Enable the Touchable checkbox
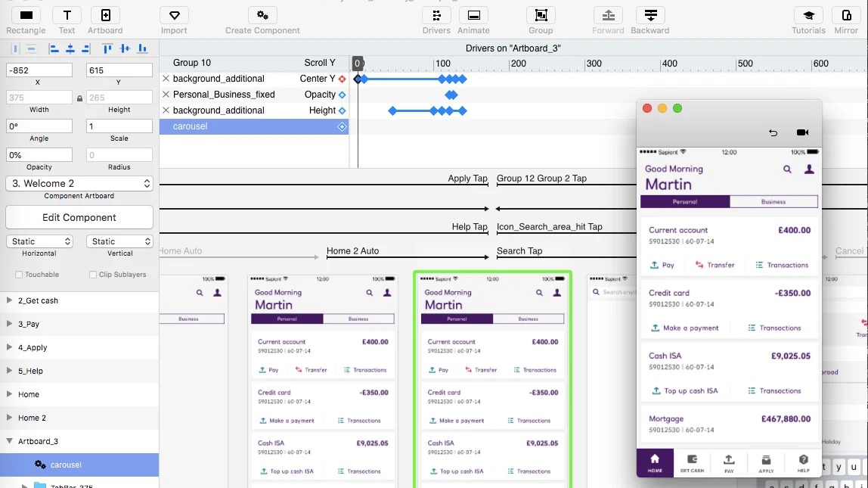This screenshot has width=868, height=488. click(x=19, y=274)
